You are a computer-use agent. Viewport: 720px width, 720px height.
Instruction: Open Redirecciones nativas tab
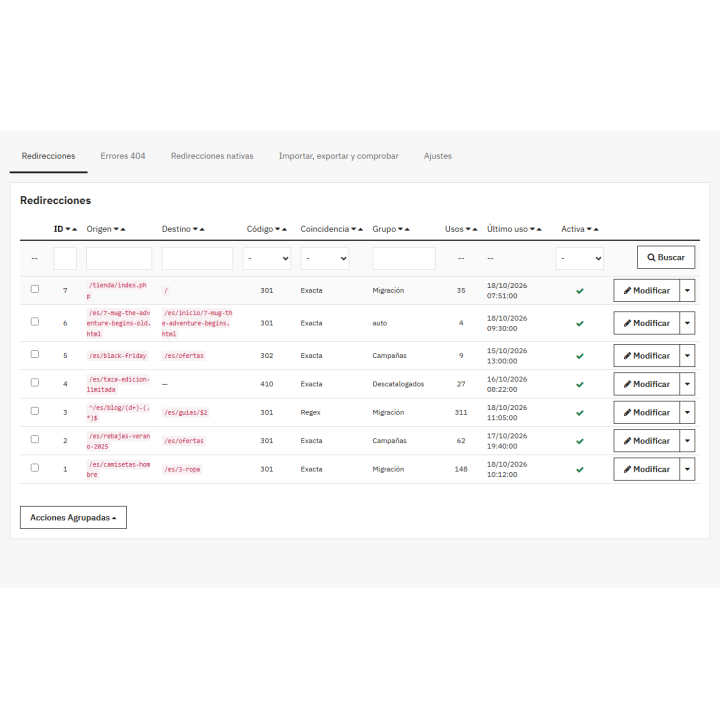(212, 156)
